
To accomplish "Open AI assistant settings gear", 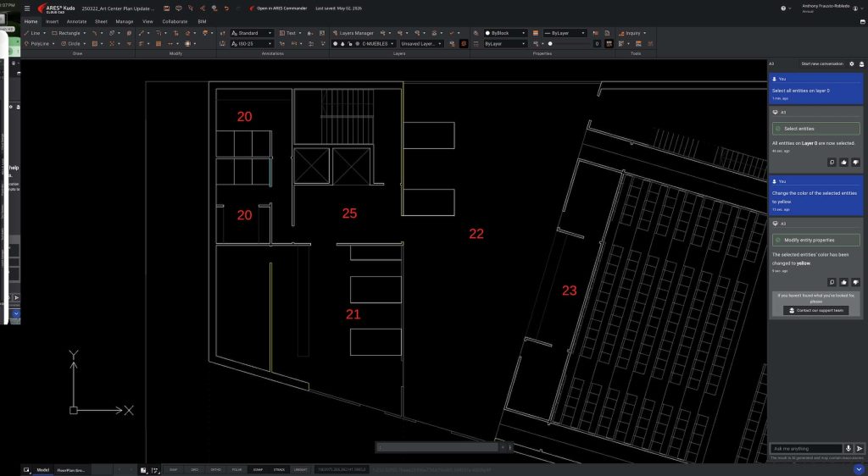I will point(852,64).
